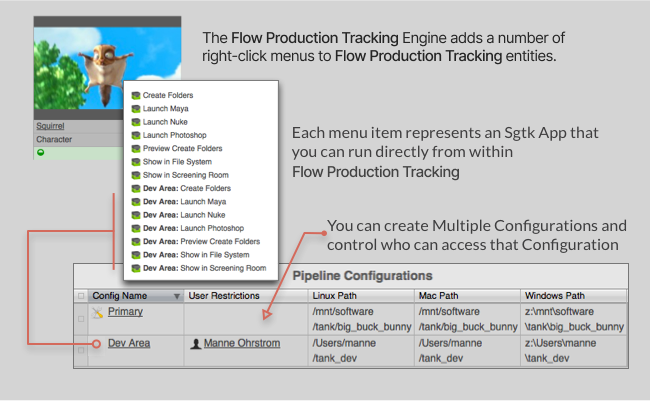Click the Launch Photoshop menu icon
The image size is (650, 401).
pos(136,135)
